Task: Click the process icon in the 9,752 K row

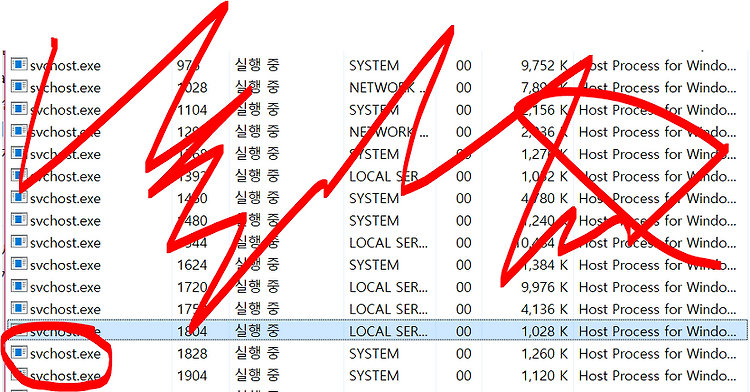Action: (x=19, y=64)
